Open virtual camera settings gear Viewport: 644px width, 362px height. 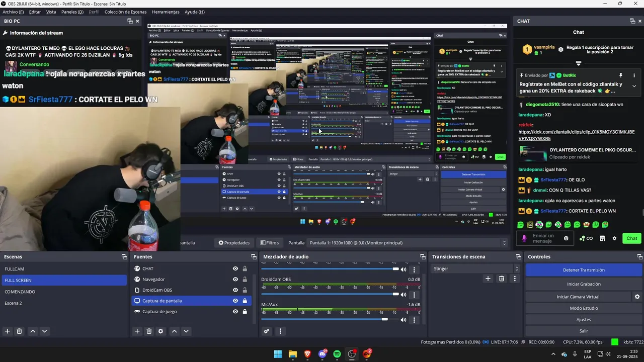tap(637, 297)
